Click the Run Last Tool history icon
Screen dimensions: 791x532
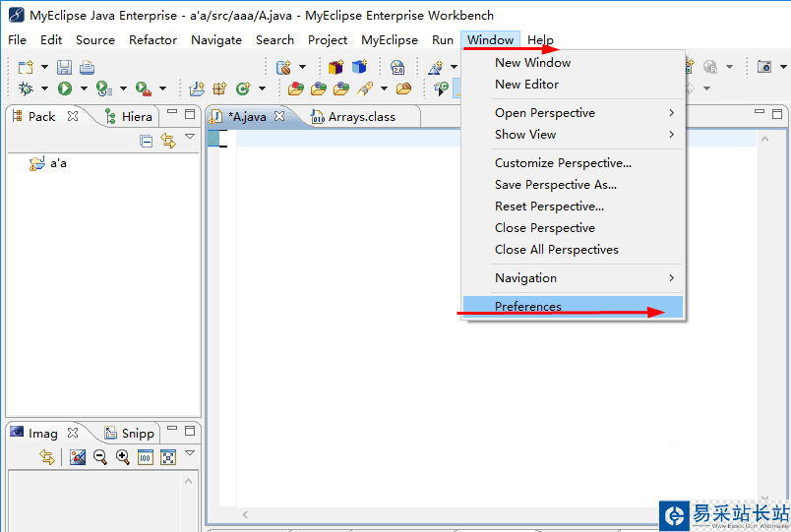pyautogui.click(x=104, y=89)
